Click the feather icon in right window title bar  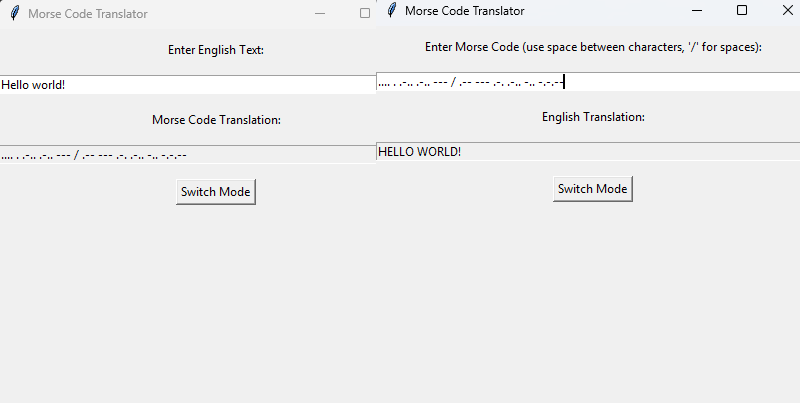[392, 10]
